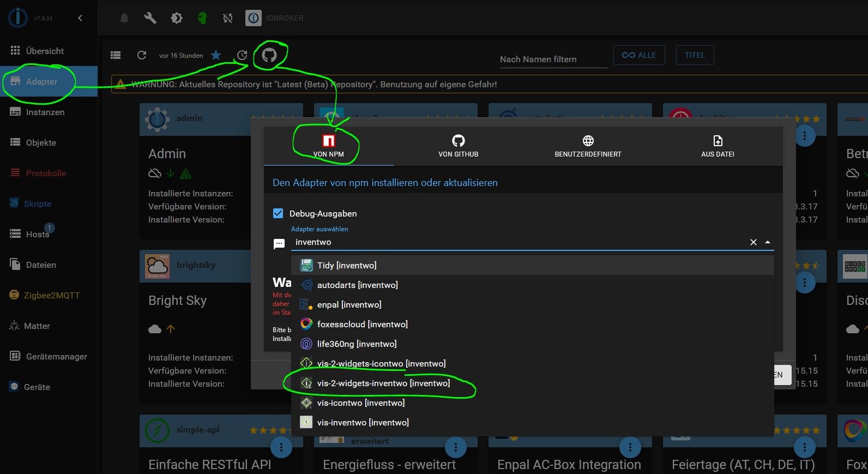868x474 pixels.
Task: Focus the 'Nach Namen filtern' search field
Action: pos(553,59)
